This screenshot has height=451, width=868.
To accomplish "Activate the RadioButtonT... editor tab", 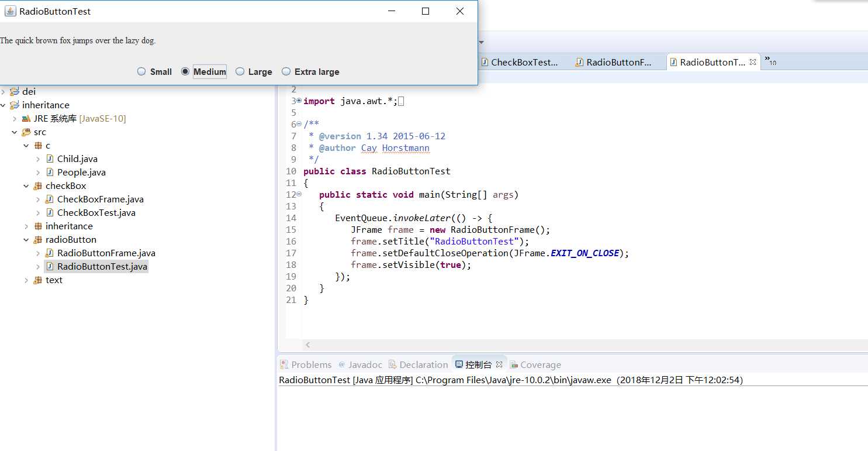I will click(x=713, y=62).
